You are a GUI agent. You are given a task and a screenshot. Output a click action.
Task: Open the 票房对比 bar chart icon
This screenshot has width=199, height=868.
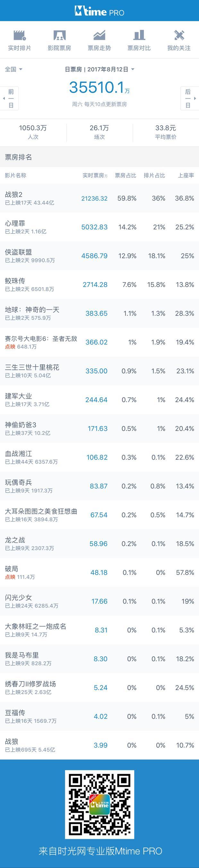pos(139,35)
